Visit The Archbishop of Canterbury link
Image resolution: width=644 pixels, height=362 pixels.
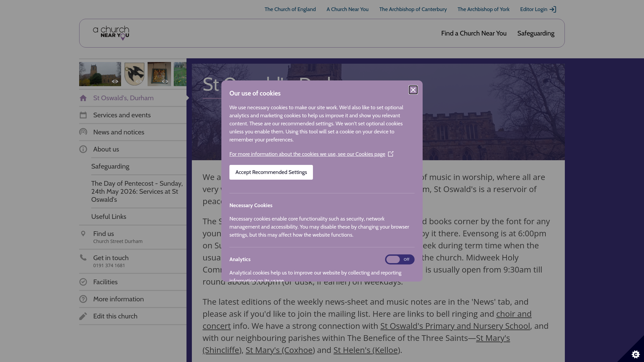coord(413,9)
